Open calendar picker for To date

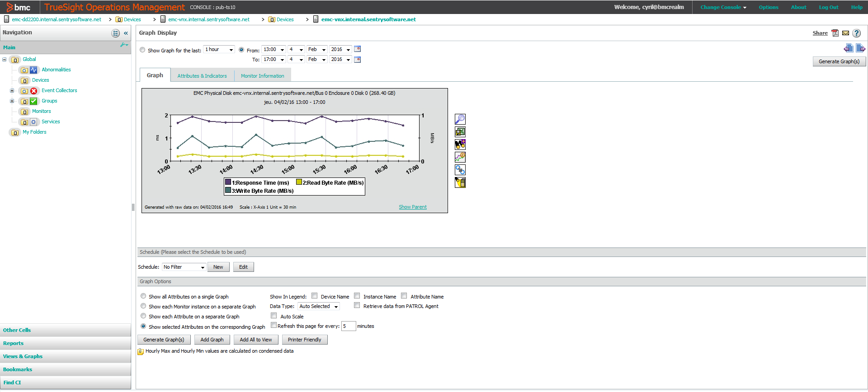(357, 60)
